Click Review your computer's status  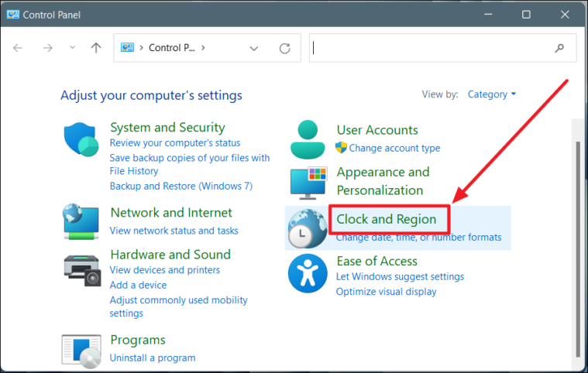pyautogui.click(x=175, y=142)
